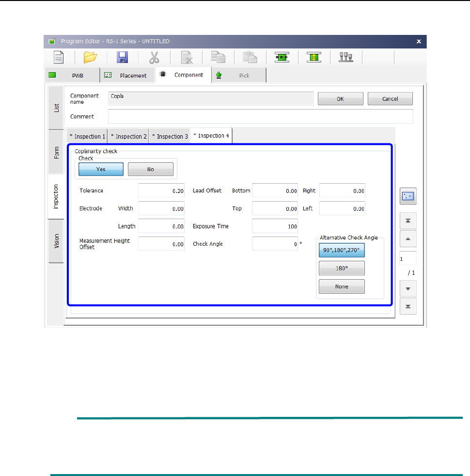Image resolution: width=470 pixels, height=476 pixels.
Task: Jump to last record arrow button
Action: (408, 306)
